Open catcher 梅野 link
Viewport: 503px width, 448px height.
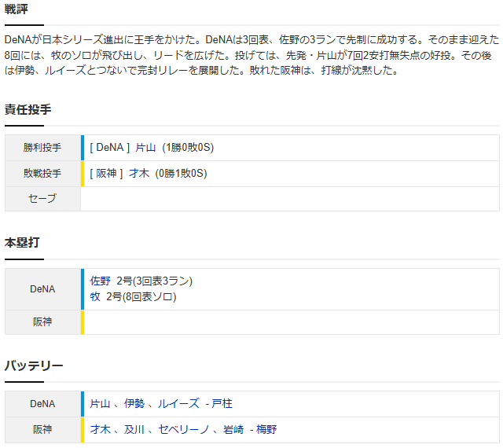click(x=266, y=430)
